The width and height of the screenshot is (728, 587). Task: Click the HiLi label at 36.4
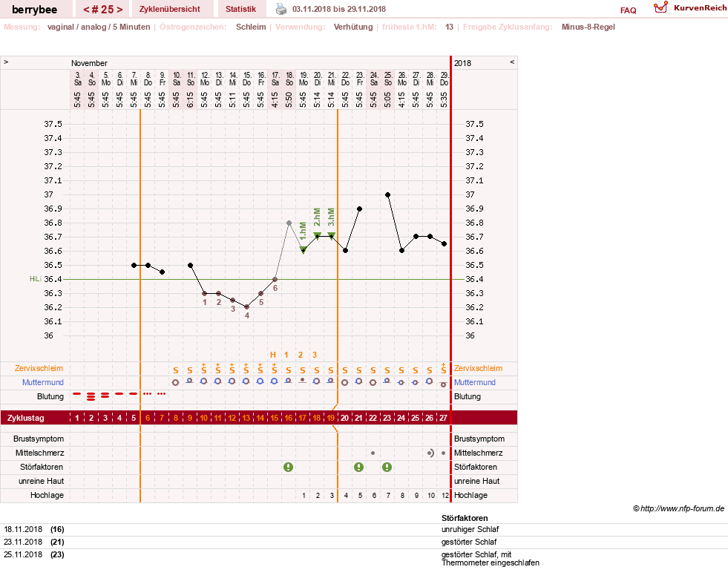tap(36, 278)
